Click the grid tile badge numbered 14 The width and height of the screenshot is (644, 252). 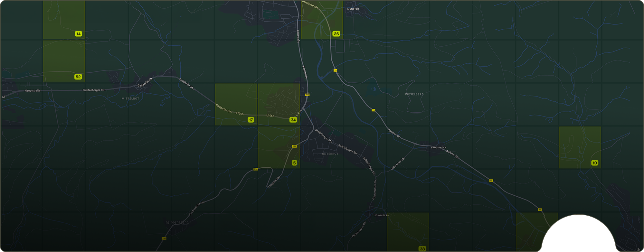point(78,34)
